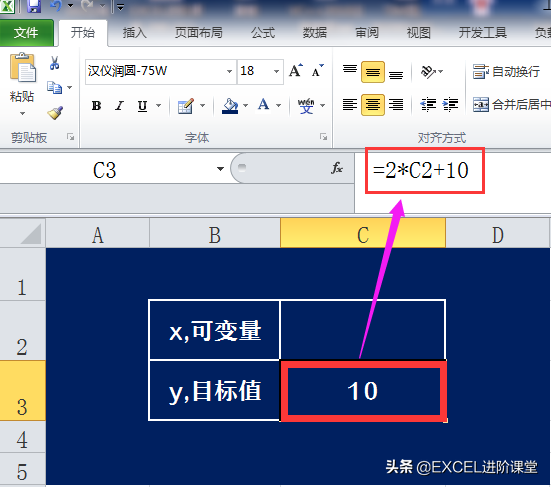Increase font size with large A
The height and width of the screenshot is (487, 551).
point(296,71)
